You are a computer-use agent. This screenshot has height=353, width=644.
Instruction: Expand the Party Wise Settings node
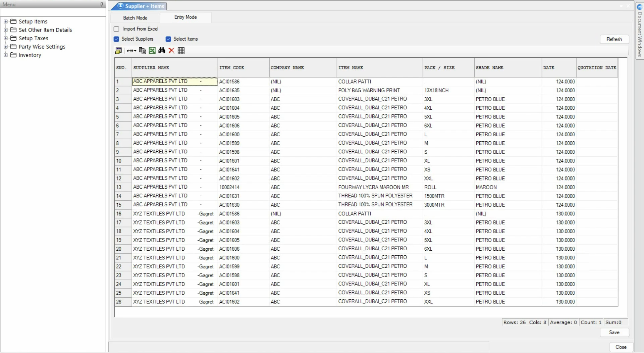[x=6, y=47]
